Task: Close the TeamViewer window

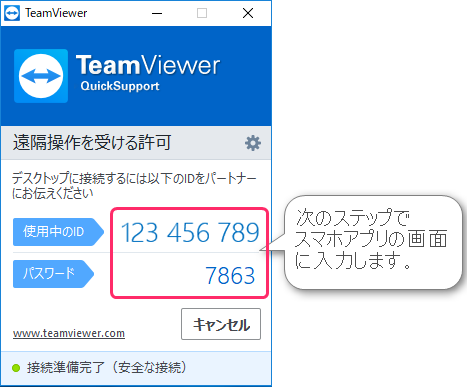Action: [248, 13]
